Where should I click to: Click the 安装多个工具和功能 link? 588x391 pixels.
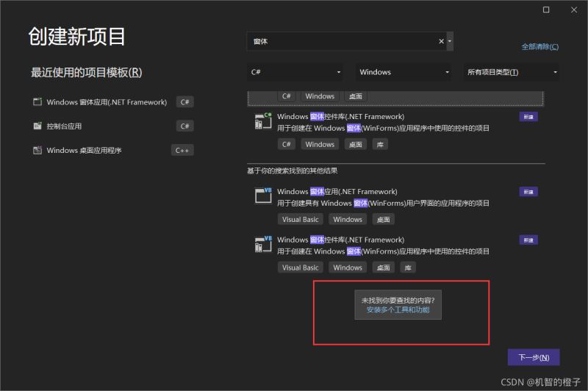[x=398, y=309]
